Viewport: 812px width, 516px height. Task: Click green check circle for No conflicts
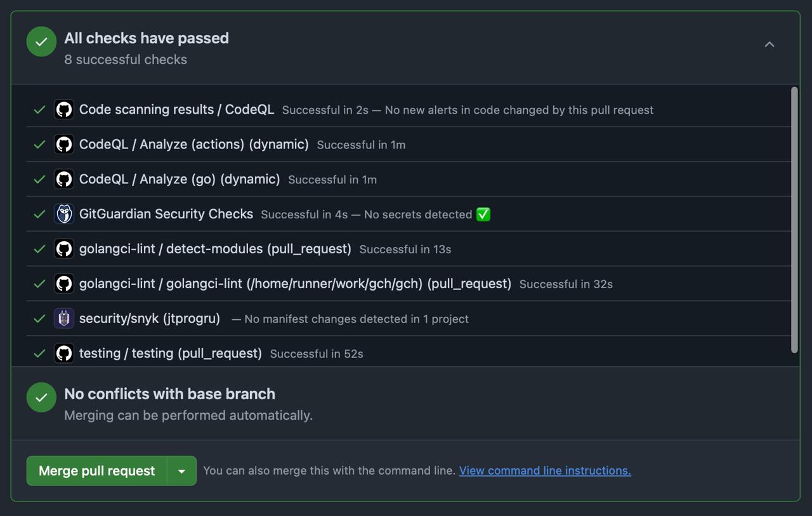coord(41,397)
